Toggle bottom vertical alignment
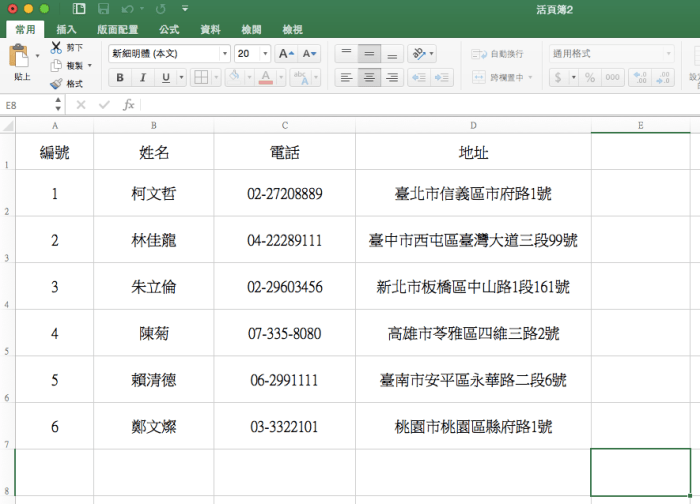The height and width of the screenshot is (504, 700). coord(392,54)
